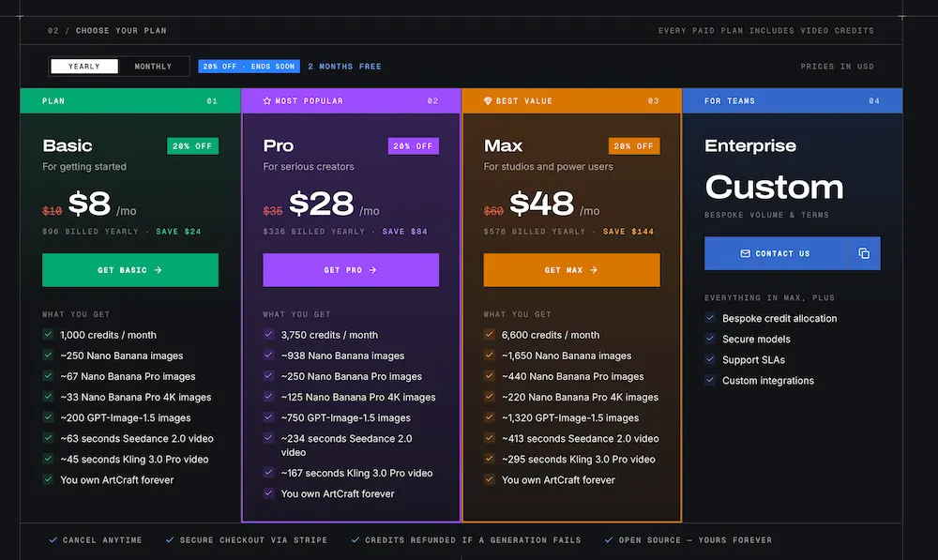This screenshot has height=560, width=938.
Task: Click the $28 /mo Pro price
Action: [335, 204]
